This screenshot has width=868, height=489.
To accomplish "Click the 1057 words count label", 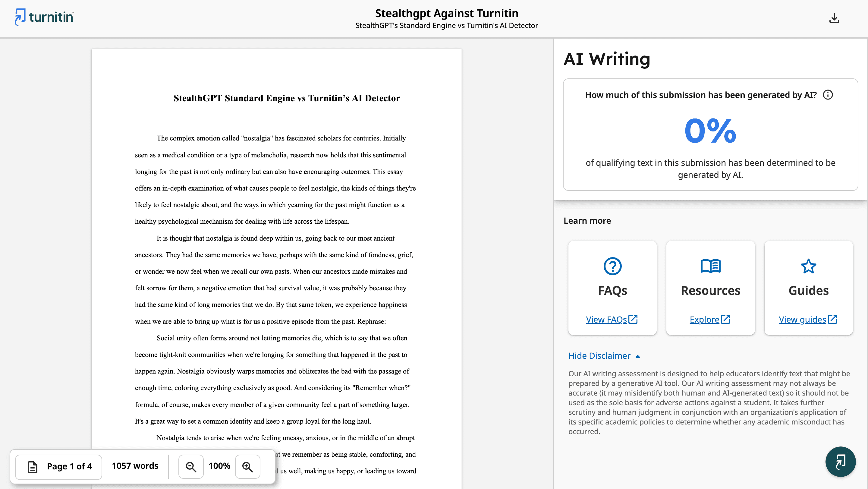I will pyautogui.click(x=135, y=466).
